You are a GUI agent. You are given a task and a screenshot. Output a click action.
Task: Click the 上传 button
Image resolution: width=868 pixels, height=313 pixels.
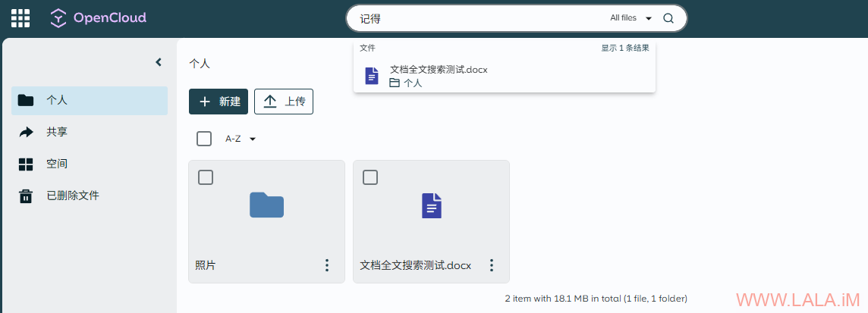[x=284, y=102]
